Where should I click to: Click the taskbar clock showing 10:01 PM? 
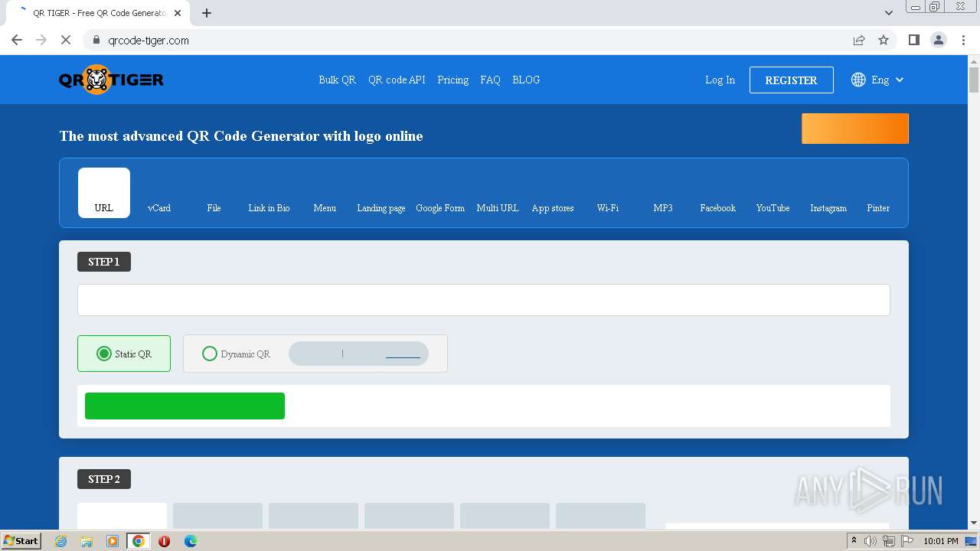pyautogui.click(x=941, y=541)
